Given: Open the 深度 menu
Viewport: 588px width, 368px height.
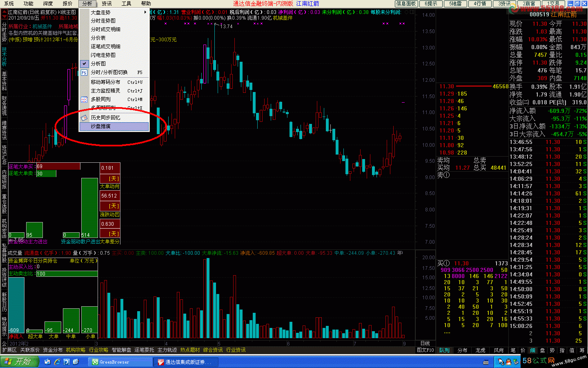Looking at the screenshot, I should tap(48, 4).
